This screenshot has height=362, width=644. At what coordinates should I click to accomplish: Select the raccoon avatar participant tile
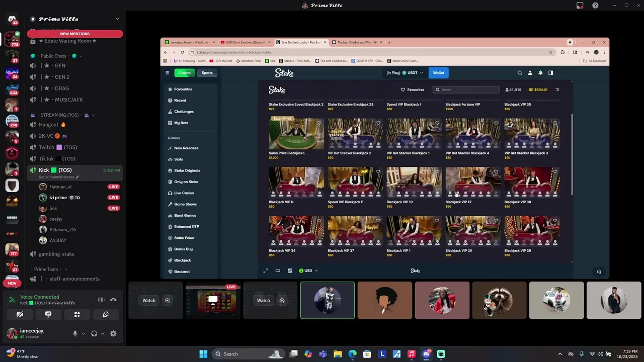tap(499, 300)
